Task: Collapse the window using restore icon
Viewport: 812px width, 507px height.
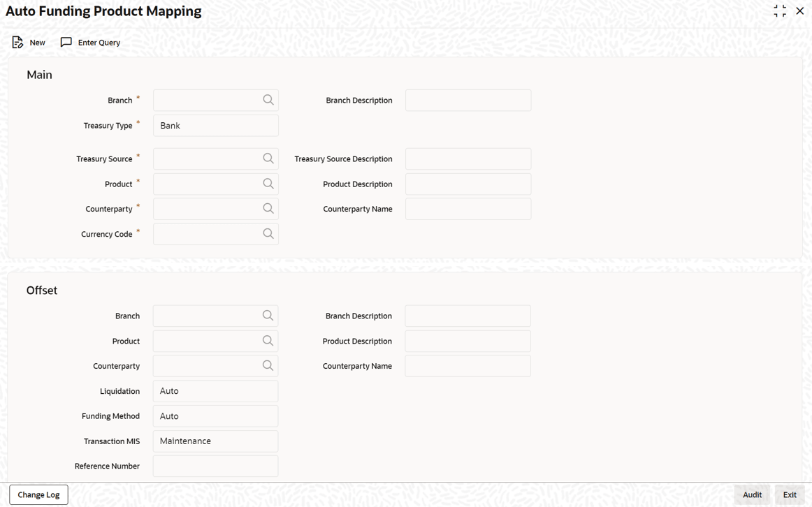Action: coord(780,11)
